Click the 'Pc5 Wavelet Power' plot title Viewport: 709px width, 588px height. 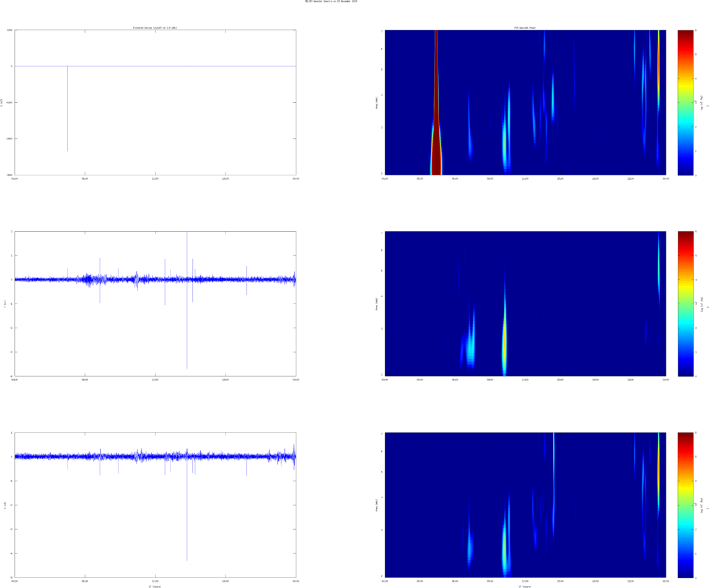(x=525, y=28)
